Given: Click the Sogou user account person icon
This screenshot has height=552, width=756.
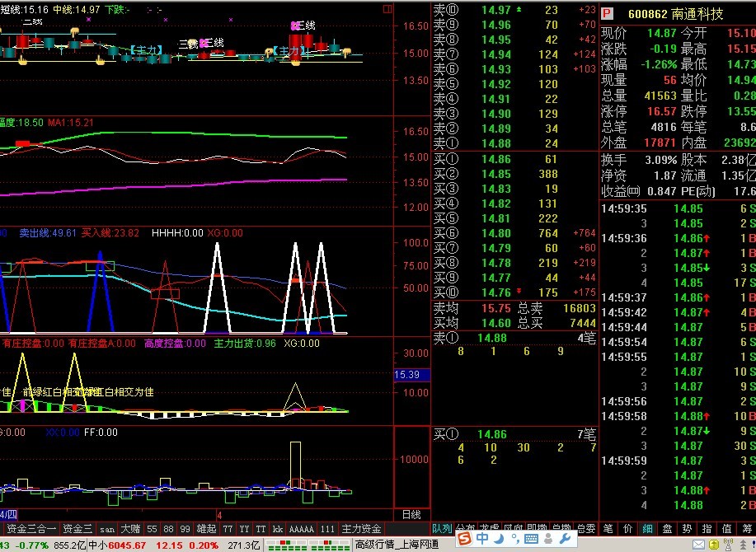Looking at the screenshot, I should pos(547,538).
